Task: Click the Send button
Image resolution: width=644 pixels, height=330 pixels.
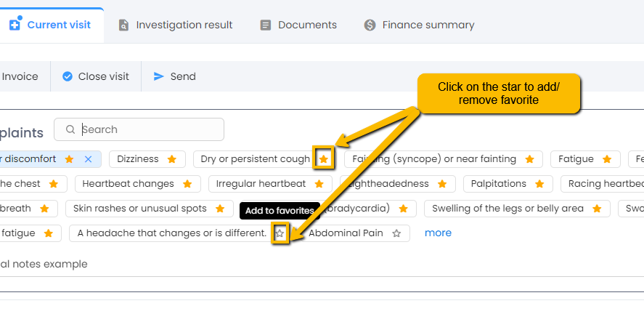Action: (174, 76)
